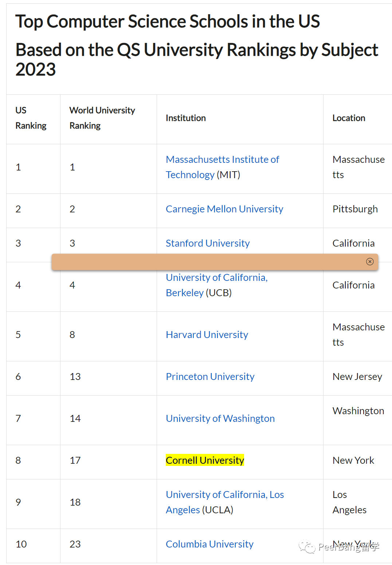
Task: Click the University of Washington link
Action: point(220,419)
